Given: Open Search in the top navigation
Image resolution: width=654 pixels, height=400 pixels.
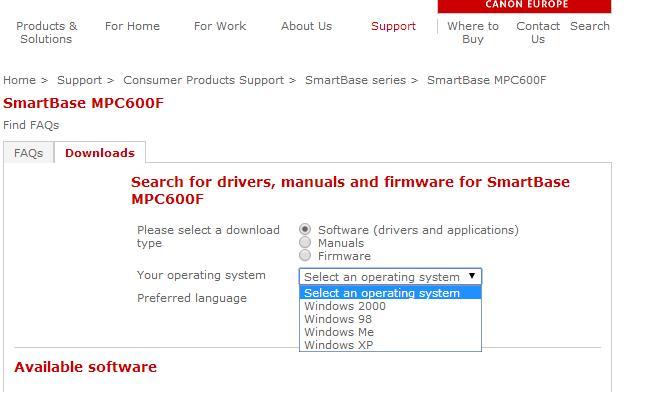Looking at the screenshot, I should click(590, 26).
